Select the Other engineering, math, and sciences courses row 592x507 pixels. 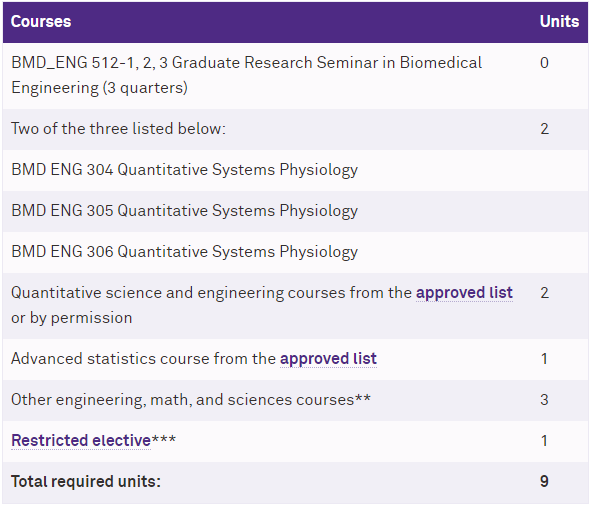click(x=295, y=400)
